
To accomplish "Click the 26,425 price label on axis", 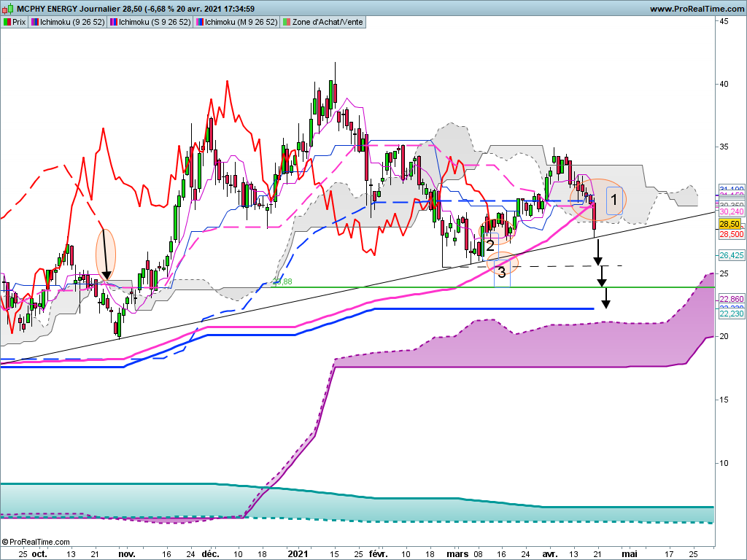I will coord(731,255).
